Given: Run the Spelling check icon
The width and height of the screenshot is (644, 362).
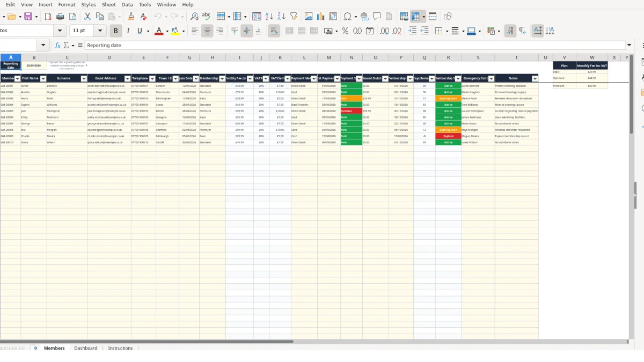Looking at the screenshot, I should [206, 17].
